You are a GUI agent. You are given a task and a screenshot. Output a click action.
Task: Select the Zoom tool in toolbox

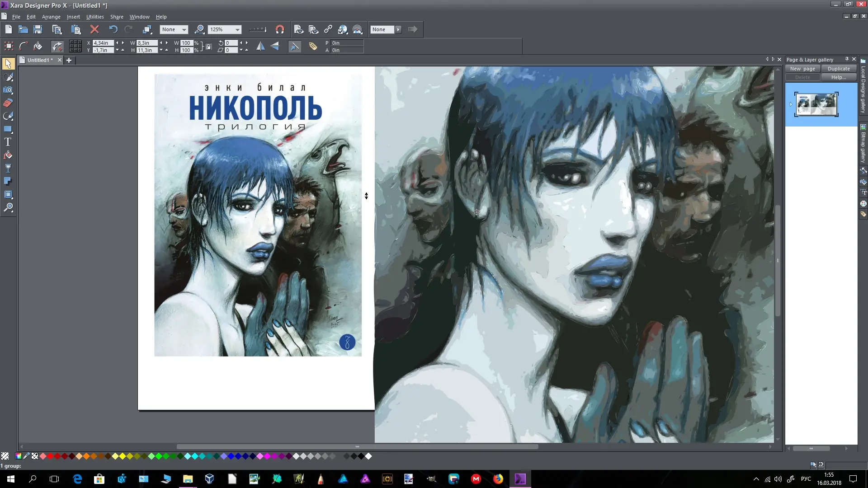click(8, 208)
